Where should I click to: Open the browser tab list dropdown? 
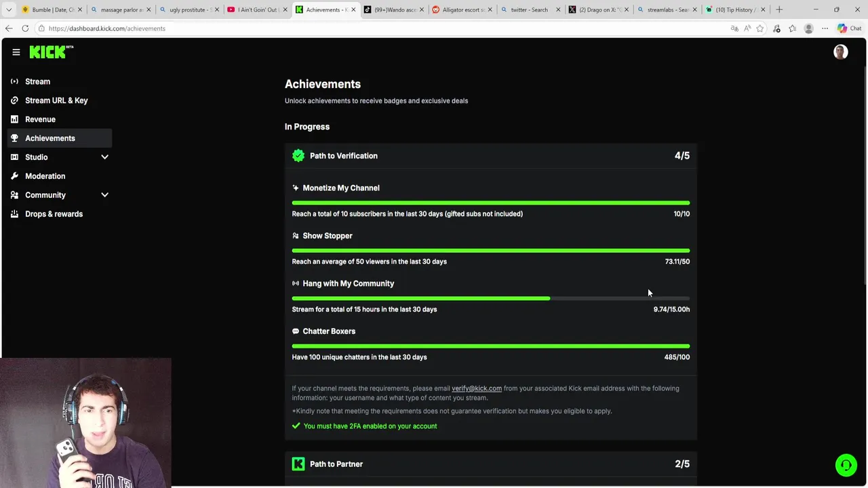9,9
